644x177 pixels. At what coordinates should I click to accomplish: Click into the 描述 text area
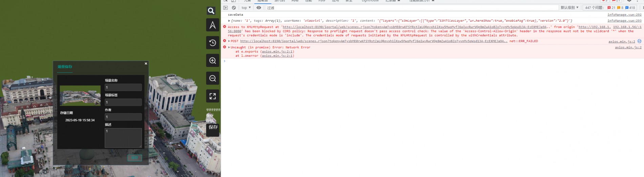123,138
